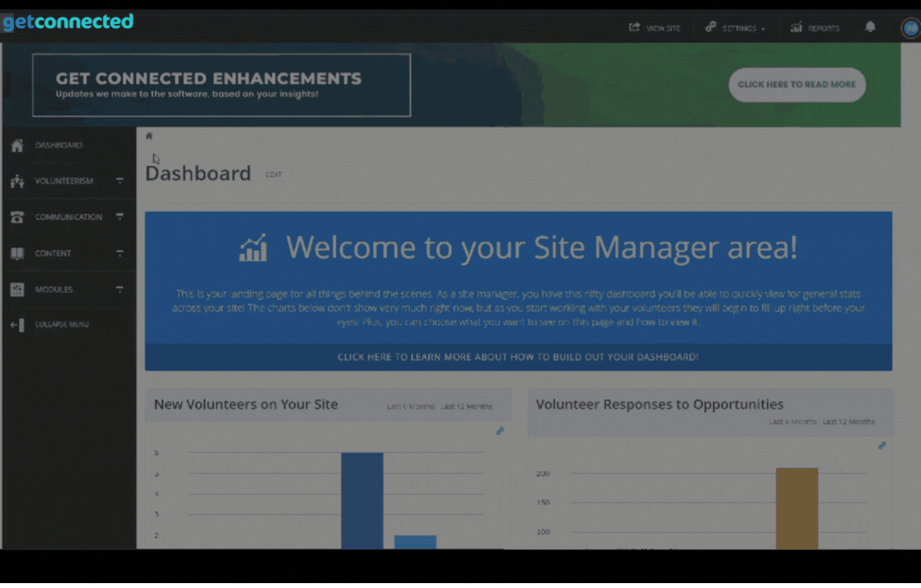Click the Reports bar chart icon

(796, 27)
